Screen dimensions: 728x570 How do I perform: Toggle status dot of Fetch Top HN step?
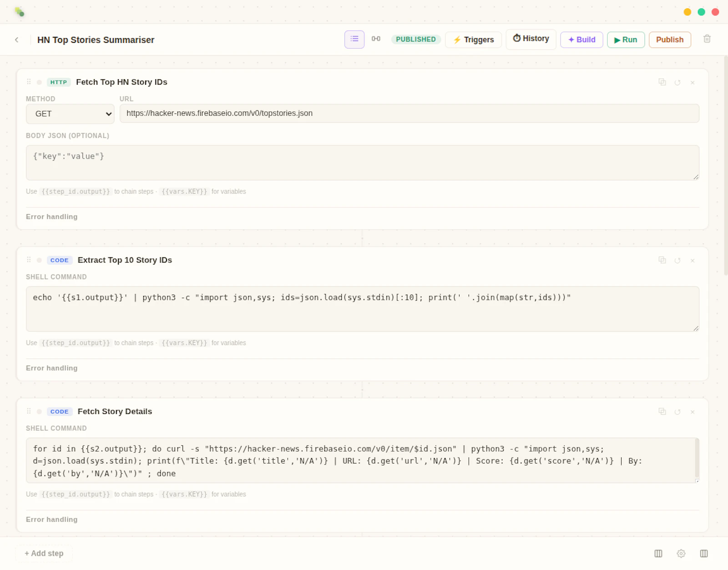tap(39, 82)
